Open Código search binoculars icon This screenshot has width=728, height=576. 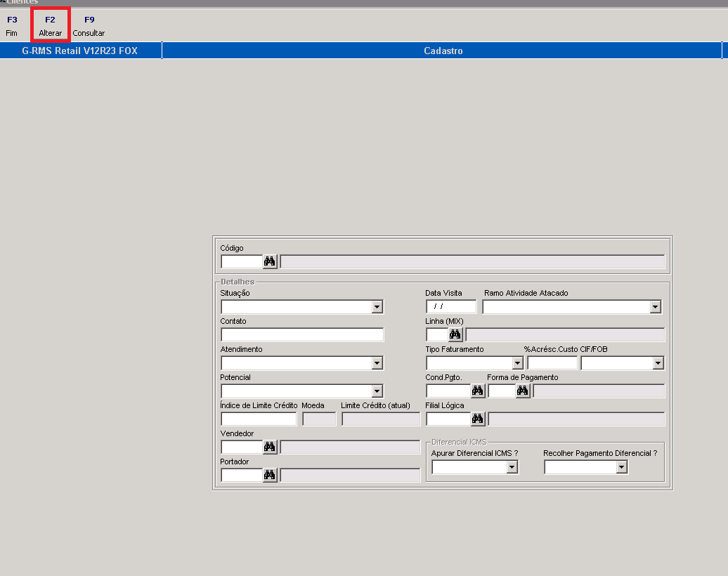tap(270, 262)
